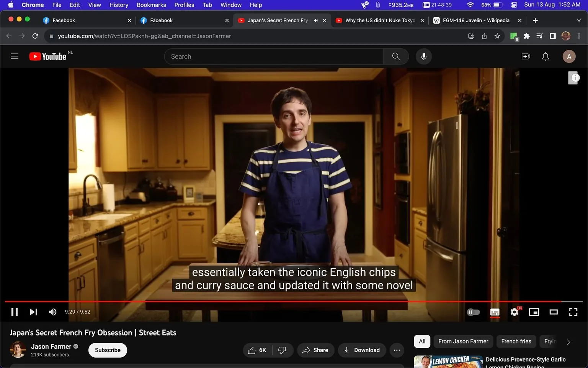Start a voice search
The height and width of the screenshot is (368, 588).
pos(423,56)
